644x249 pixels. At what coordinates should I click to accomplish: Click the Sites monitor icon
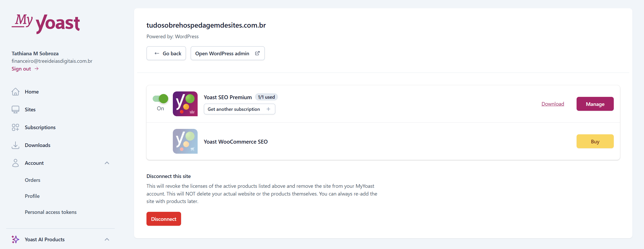click(15, 110)
